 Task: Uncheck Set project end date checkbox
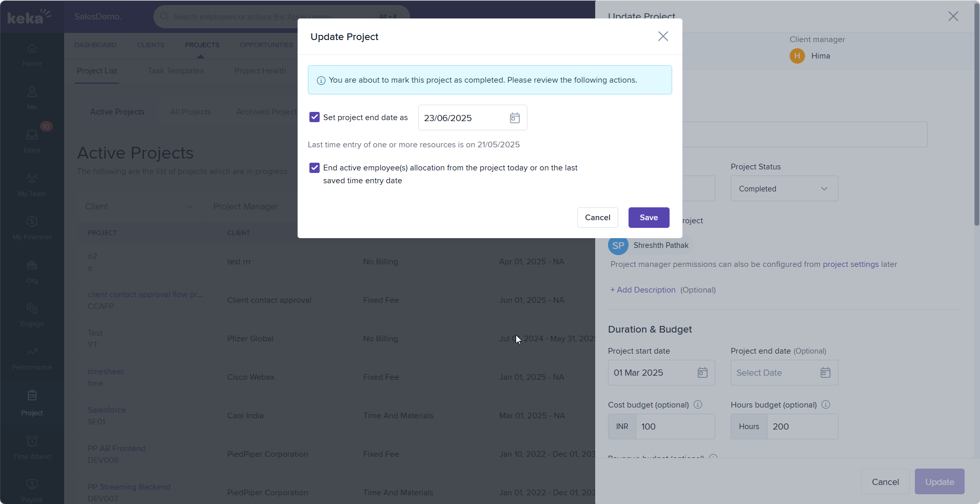pyautogui.click(x=315, y=117)
